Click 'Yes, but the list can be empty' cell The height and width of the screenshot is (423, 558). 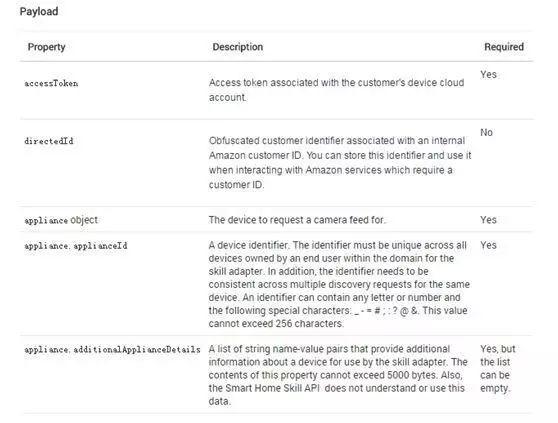(498, 368)
